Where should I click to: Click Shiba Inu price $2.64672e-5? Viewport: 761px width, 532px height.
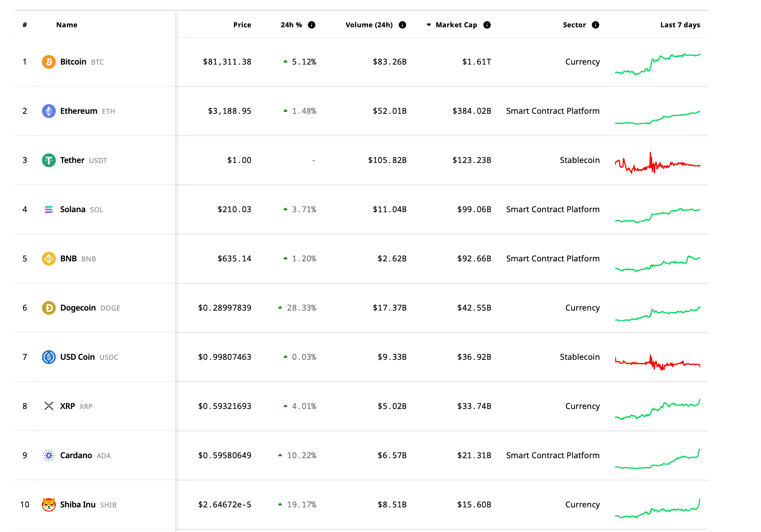[x=225, y=505]
